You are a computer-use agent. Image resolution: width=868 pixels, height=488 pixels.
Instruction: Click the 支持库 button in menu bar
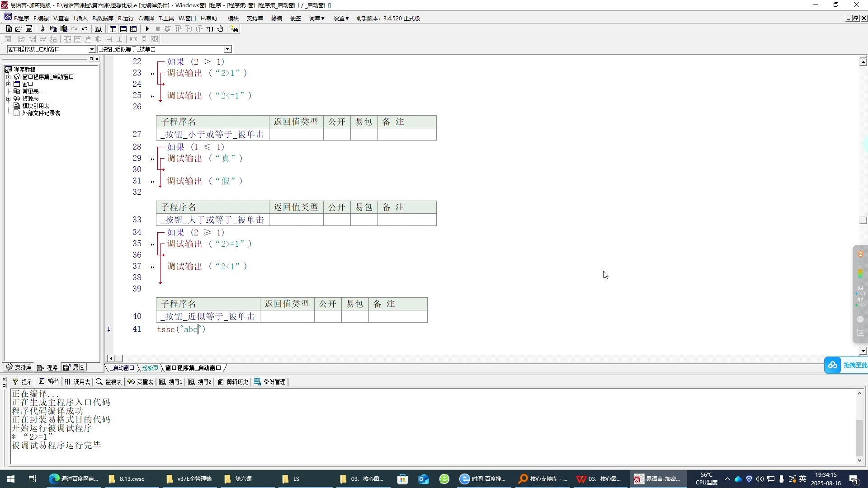[x=255, y=18]
